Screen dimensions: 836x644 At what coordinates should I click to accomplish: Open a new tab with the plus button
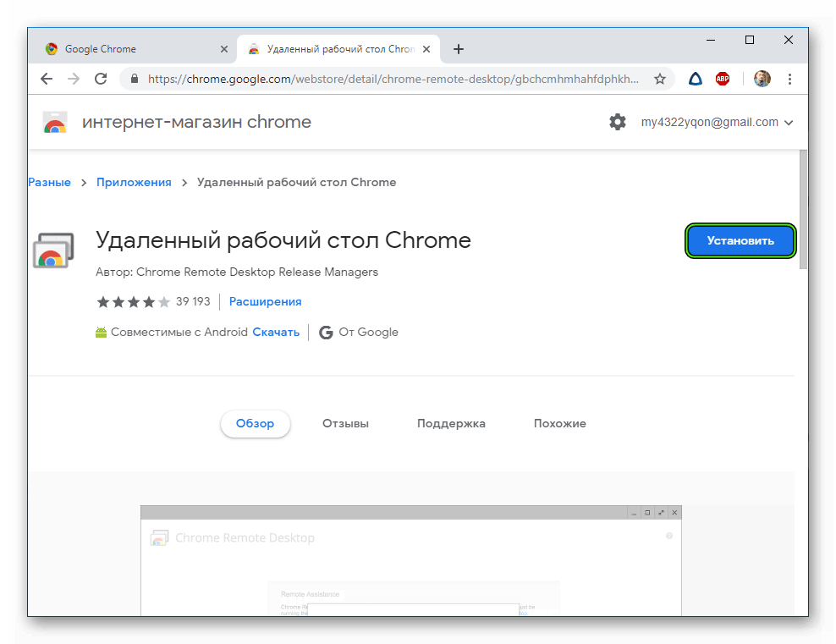pos(459,49)
